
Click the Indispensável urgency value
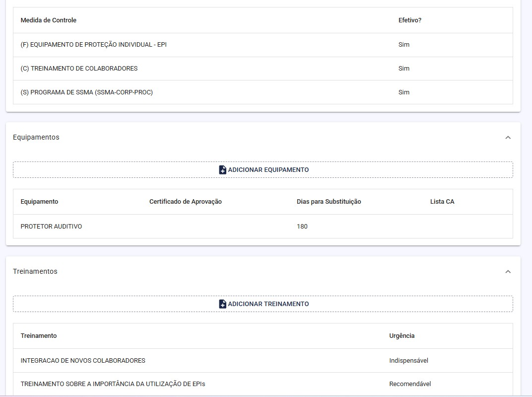(x=408, y=361)
